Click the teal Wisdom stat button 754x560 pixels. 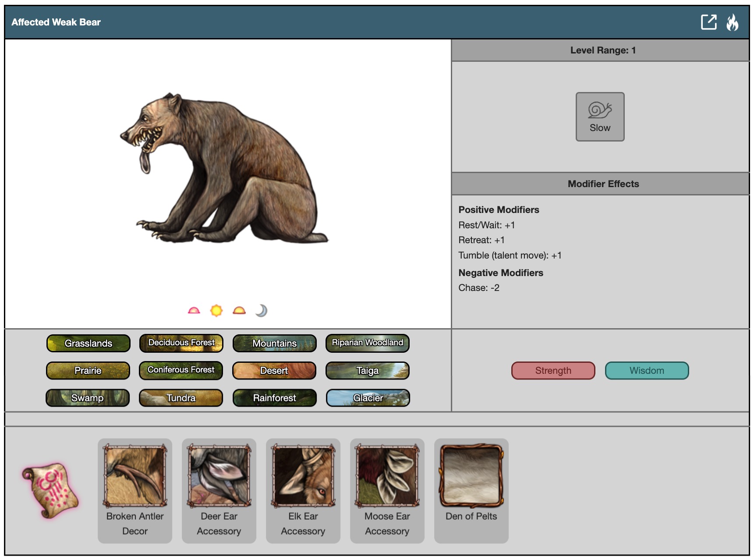tap(647, 371)
